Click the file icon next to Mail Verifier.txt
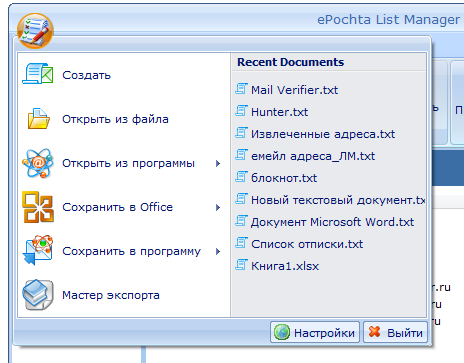Viewport: 464px width, 363px height. [241, 89]
